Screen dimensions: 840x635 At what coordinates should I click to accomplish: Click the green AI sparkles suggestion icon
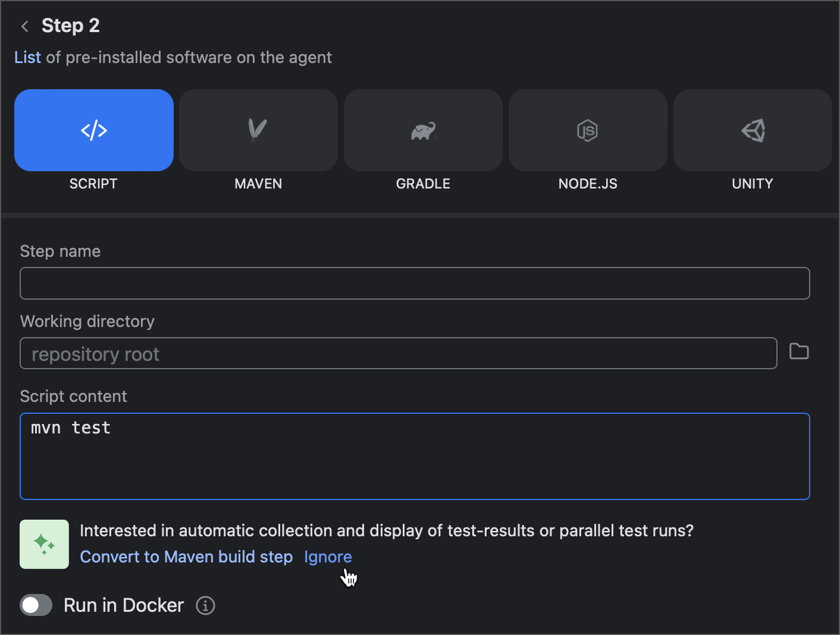tap(44, 544)
